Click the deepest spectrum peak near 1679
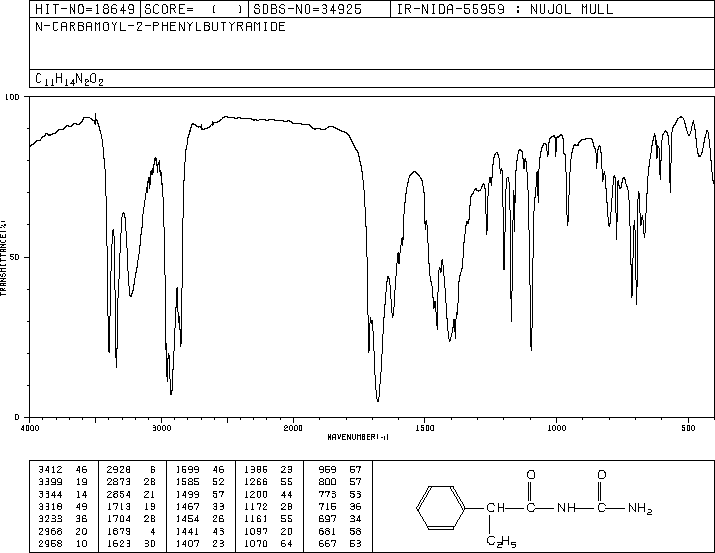 pos(378,400)
